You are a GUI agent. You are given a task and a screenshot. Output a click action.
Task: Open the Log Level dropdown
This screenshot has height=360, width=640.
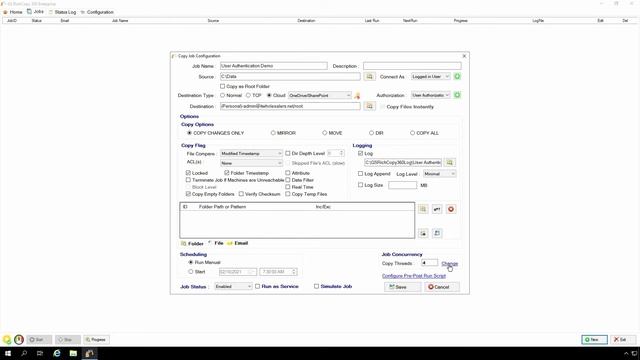coord(439,174)
